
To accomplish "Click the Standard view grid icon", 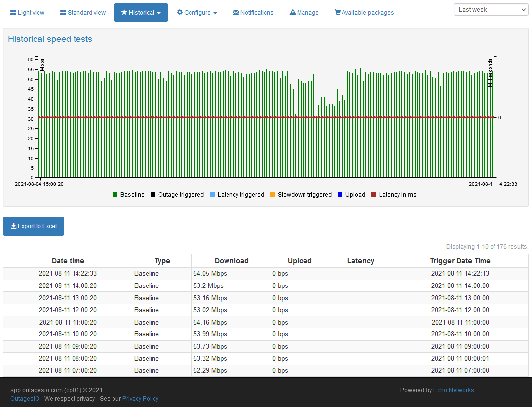I will (63, 12).
